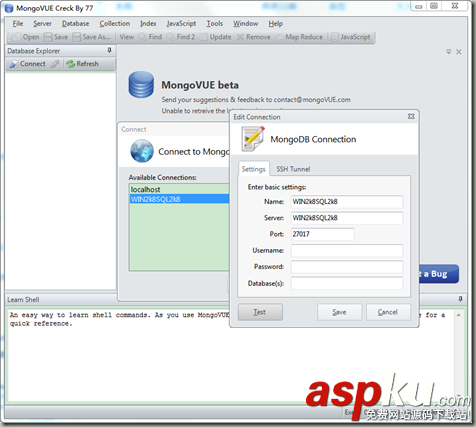
Task: Click the Map Reduce toolbar icon
Action: [x=279, y=37]
